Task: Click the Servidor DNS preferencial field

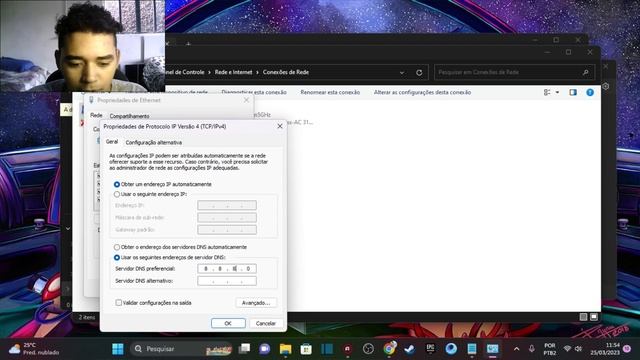Action: (227, 269)
